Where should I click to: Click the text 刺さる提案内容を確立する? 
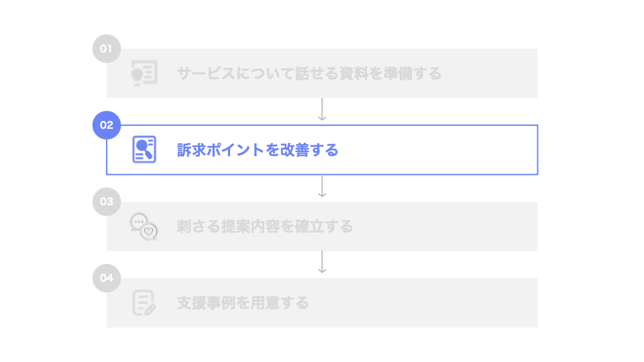click(265, 227)
